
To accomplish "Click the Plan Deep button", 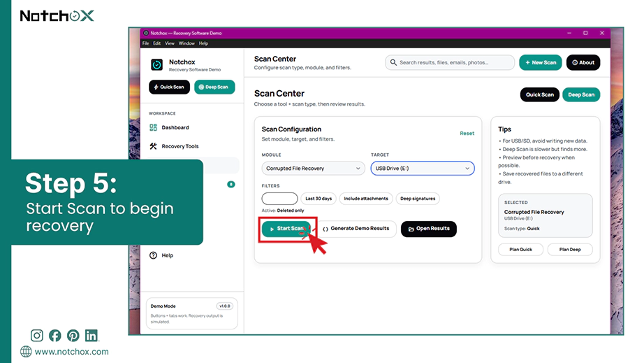I will [570, 250].
